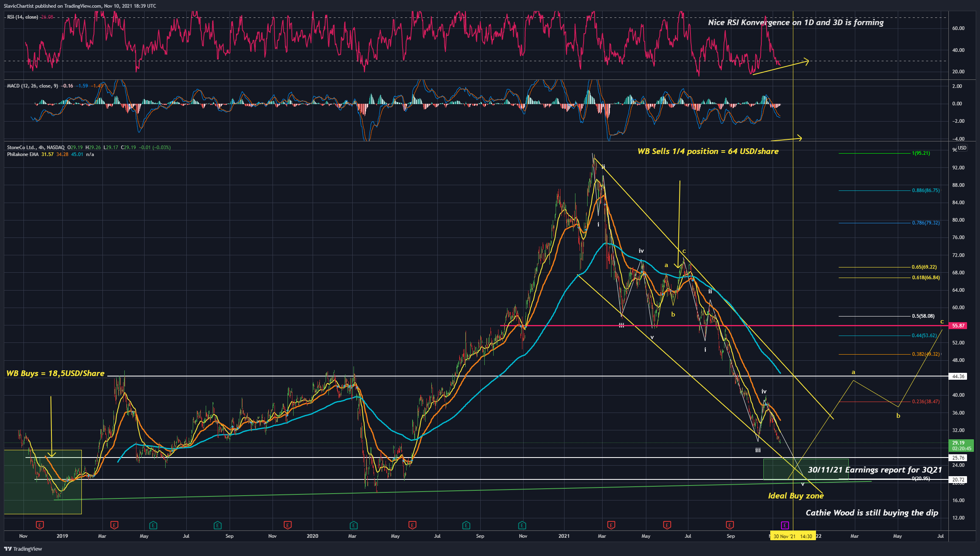This screenshot has height=556, width=980.
Task: Click the 2021 label on the time axis
Action: tap(564, 536)
